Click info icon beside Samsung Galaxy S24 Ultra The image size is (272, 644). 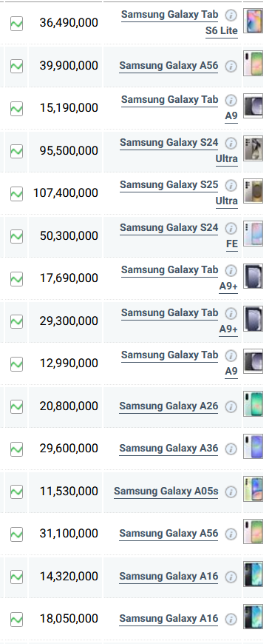[231, 144]
